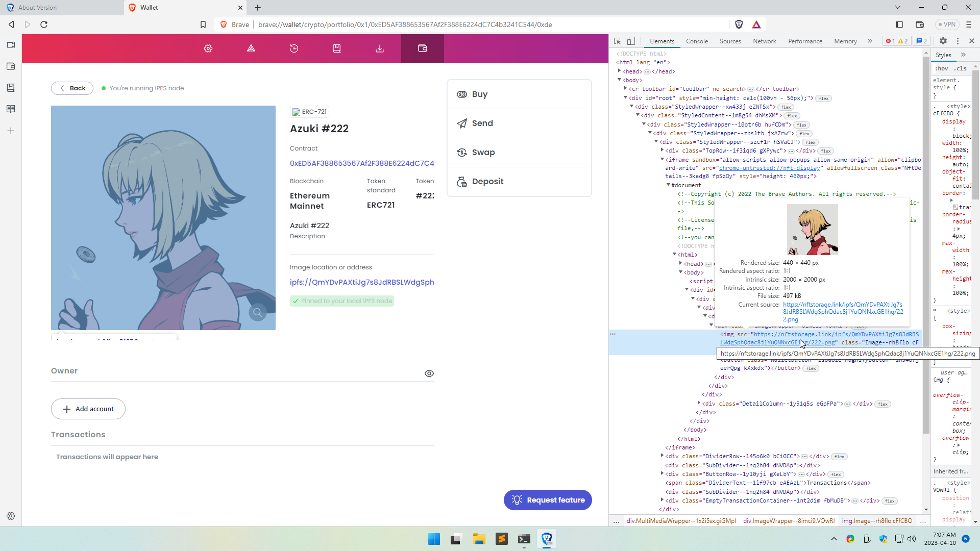The width and height of the screenshot is (980, 551).
Task: Expand the head element in DevTools tree
Action: [620, 71]
